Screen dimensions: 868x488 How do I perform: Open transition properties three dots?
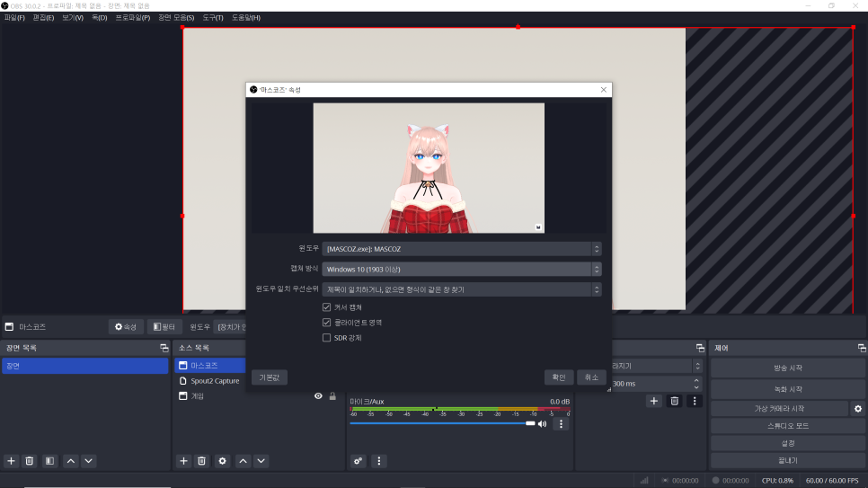[x=695, y=401]
